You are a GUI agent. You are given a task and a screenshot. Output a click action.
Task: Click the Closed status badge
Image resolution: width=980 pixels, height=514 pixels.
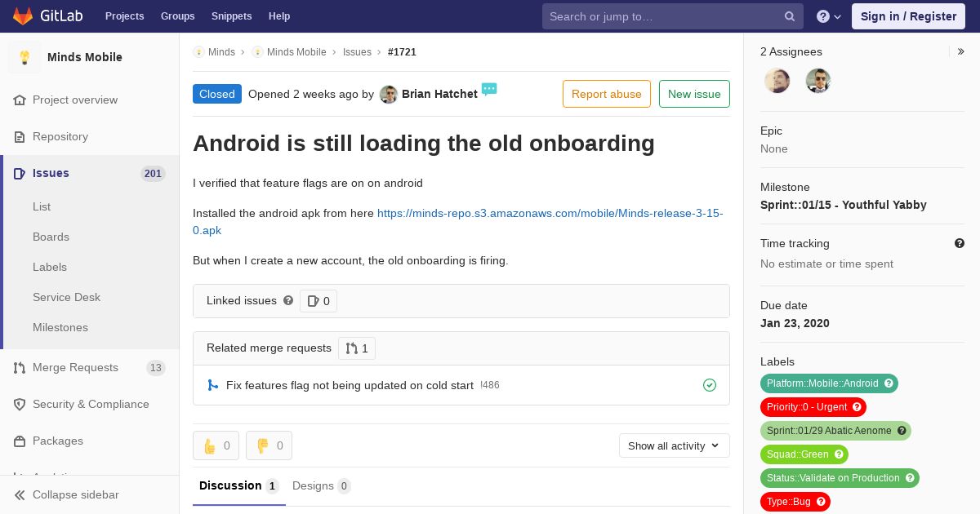(217, 94)
